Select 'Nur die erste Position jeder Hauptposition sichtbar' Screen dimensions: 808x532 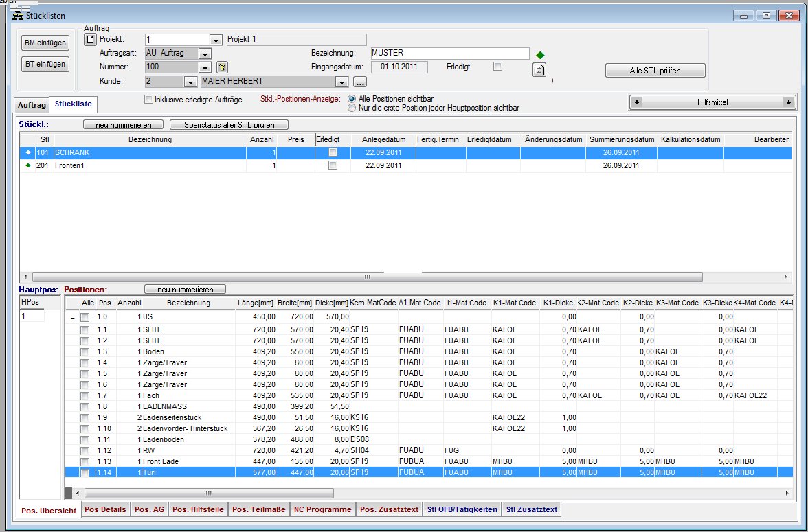(x=352, y=108)
